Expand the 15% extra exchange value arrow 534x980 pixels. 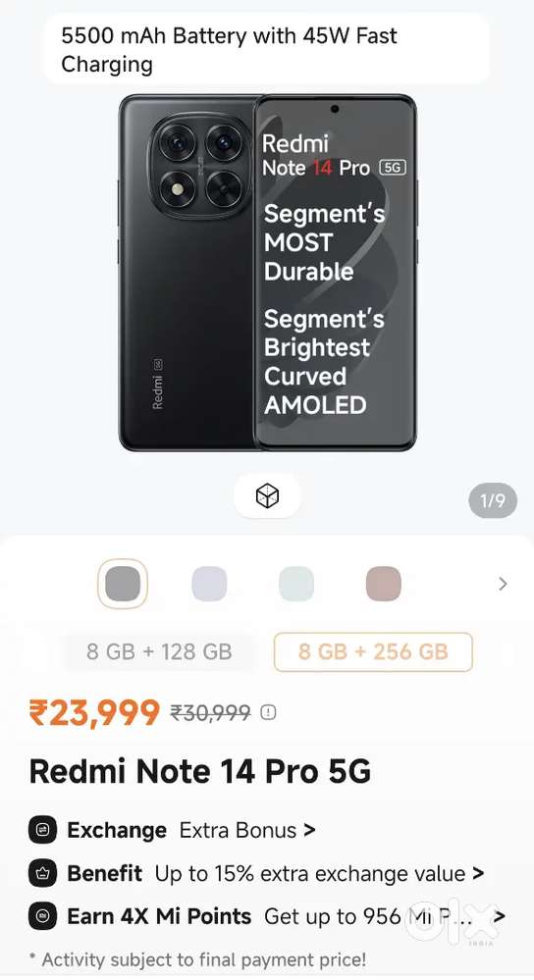pyautogui.click(x=478, y=873)
